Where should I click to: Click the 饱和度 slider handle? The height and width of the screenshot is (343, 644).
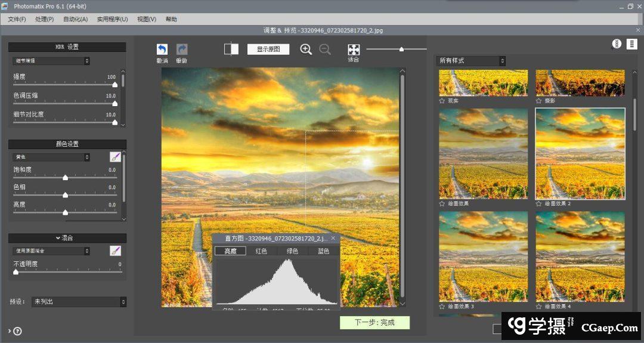click(x=65, y=178)
